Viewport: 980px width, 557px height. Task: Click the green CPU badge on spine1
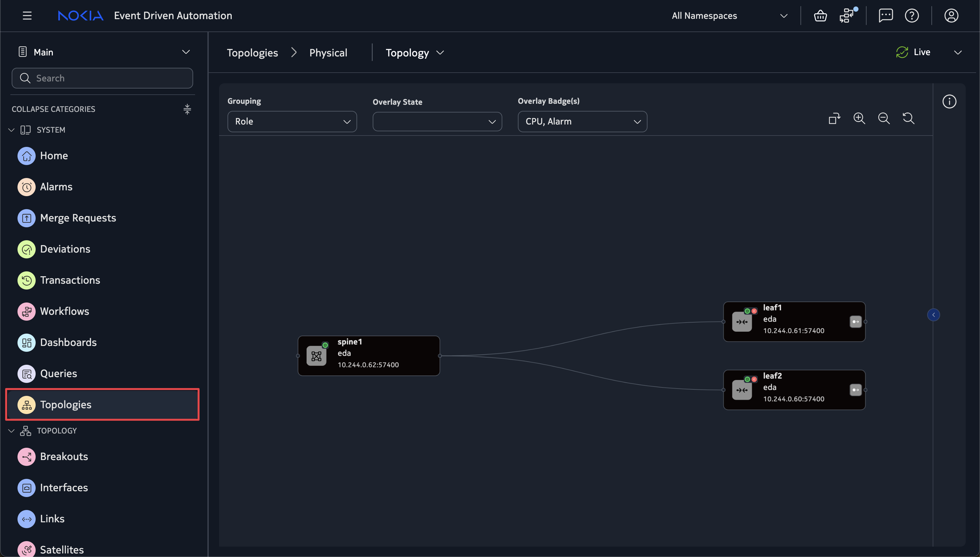(x=325, y=345)
